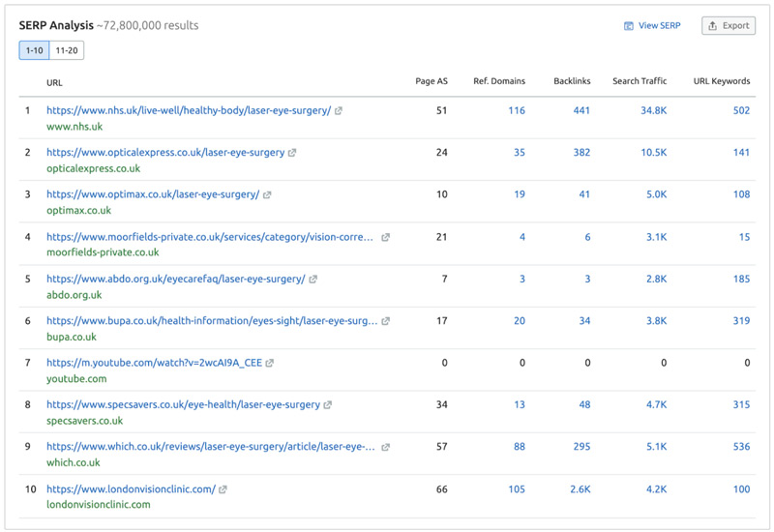Open the View SERP link
Image resolution: width=774 pixels, height=532 pixels.
tap(652, 26)
